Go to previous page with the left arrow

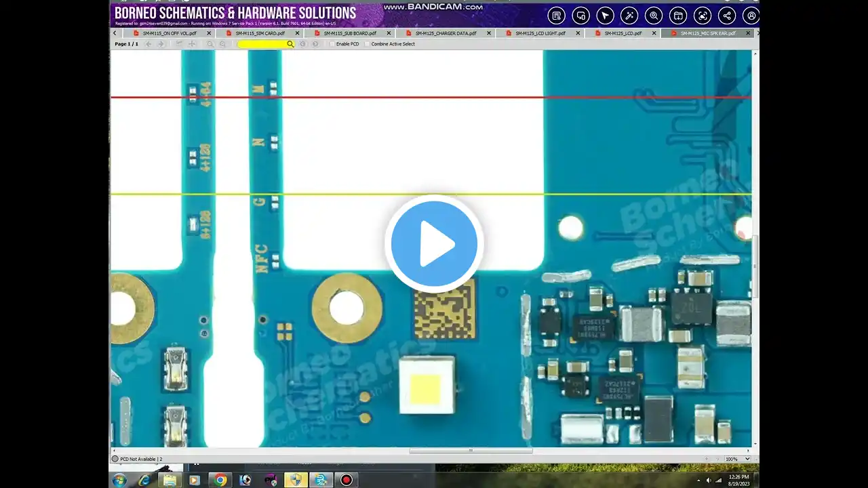[x=149, y=44]
